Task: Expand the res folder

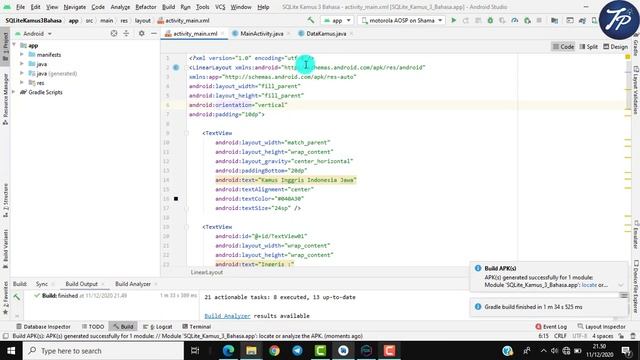Action: coord(22,83)
